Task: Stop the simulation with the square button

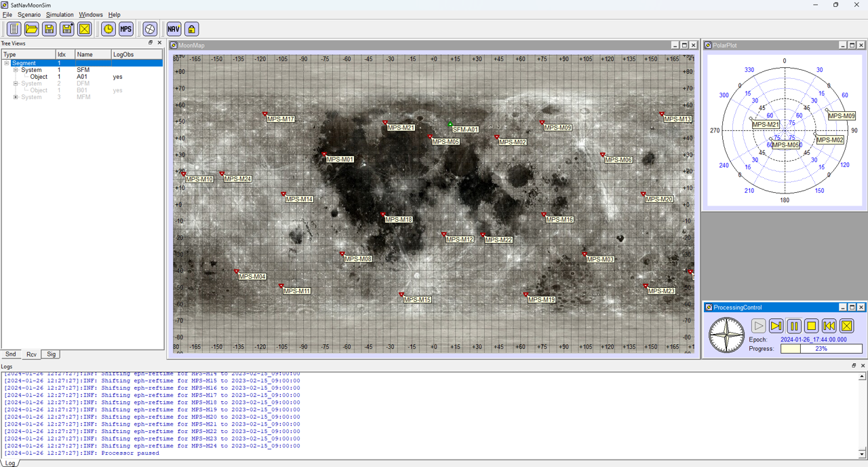Action: click(811, 326)
